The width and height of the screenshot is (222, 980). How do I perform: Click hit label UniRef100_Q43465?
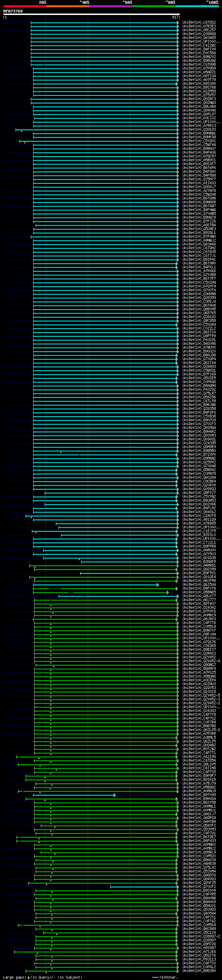click(199, 38)
